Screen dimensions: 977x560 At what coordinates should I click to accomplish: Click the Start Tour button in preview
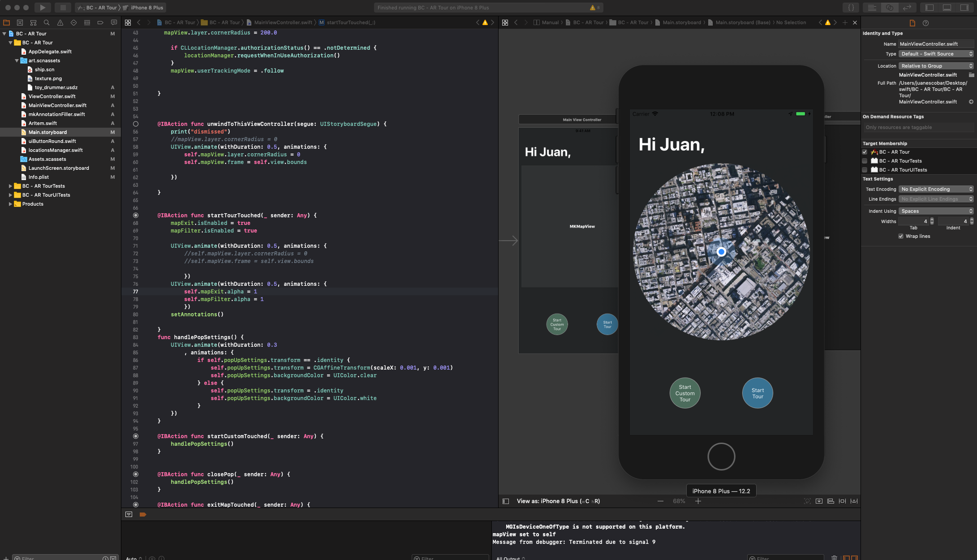757,393
